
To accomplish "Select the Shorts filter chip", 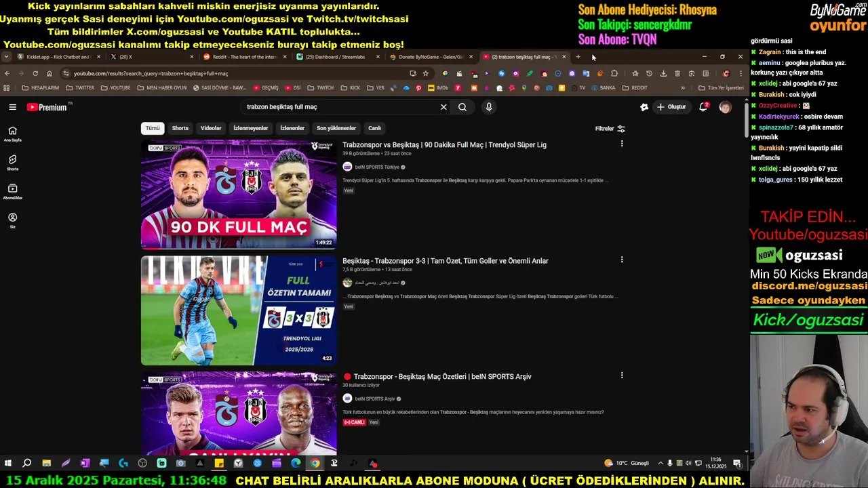I will (x=180, y=128).
